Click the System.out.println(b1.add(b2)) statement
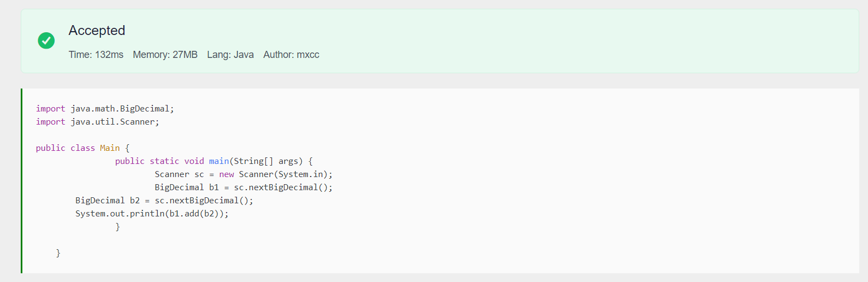This screenshot has height=282, width=868. [152, 214]
